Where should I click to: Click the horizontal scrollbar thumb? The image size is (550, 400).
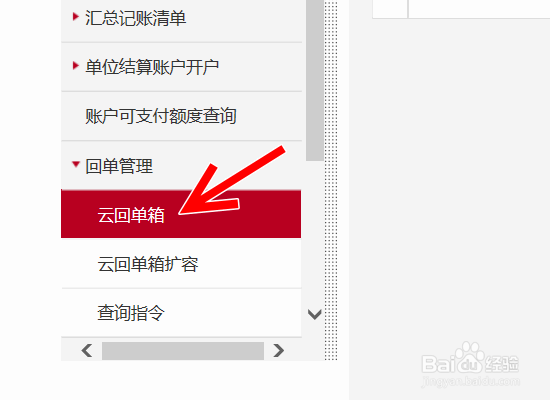coord(183,351)
